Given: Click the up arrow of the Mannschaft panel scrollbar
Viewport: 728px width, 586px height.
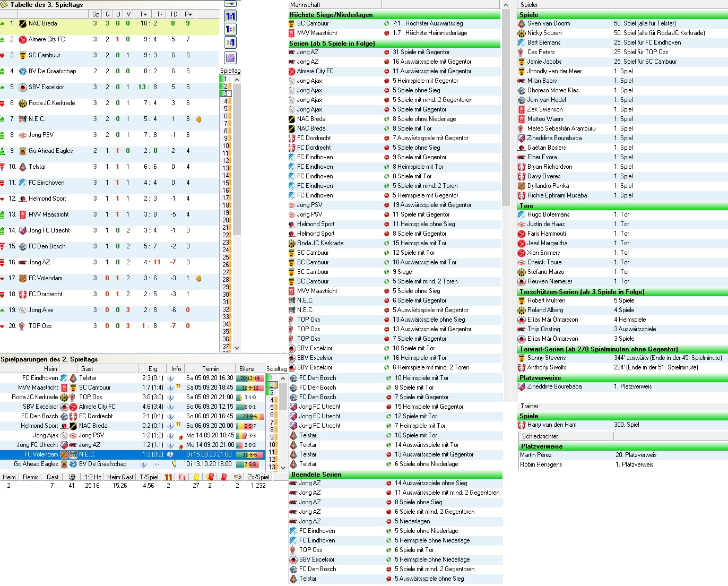Looking at the screenshot, I should click(x=506, y=5).
